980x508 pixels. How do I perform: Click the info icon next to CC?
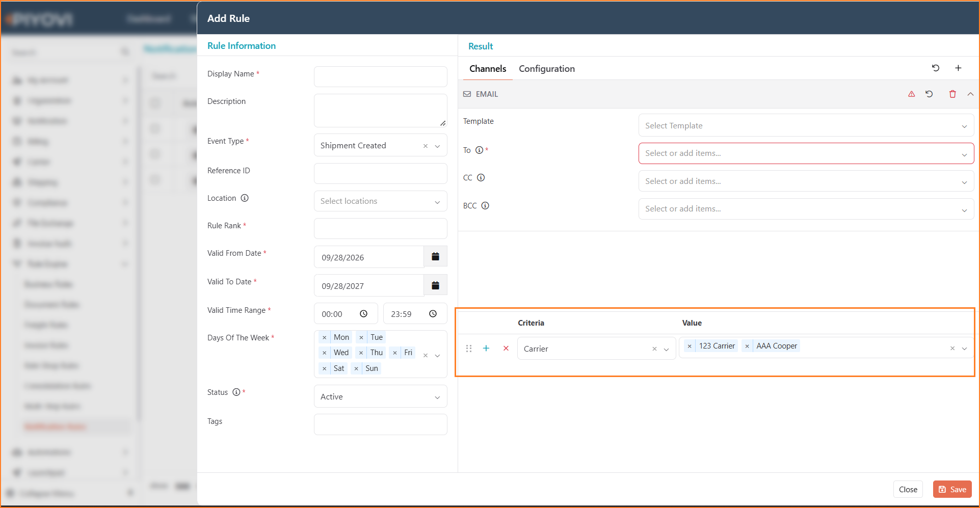click(x=481, y=178)
